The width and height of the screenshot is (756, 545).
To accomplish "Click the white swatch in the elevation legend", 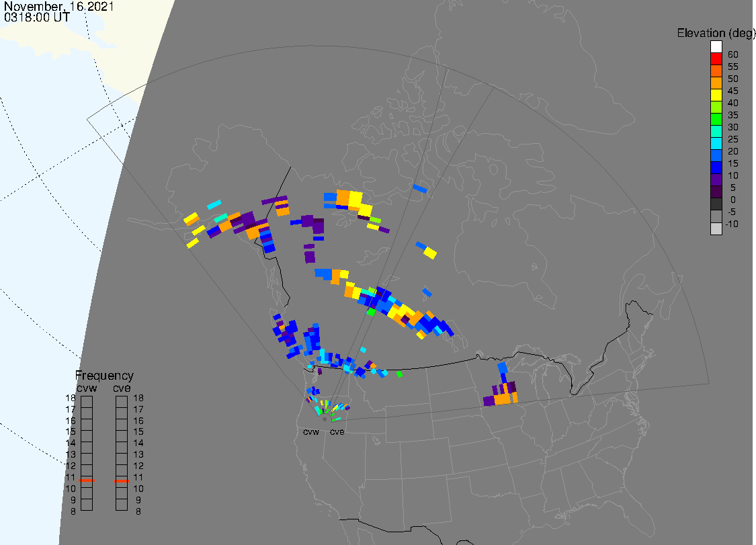I will coord(716,47).
